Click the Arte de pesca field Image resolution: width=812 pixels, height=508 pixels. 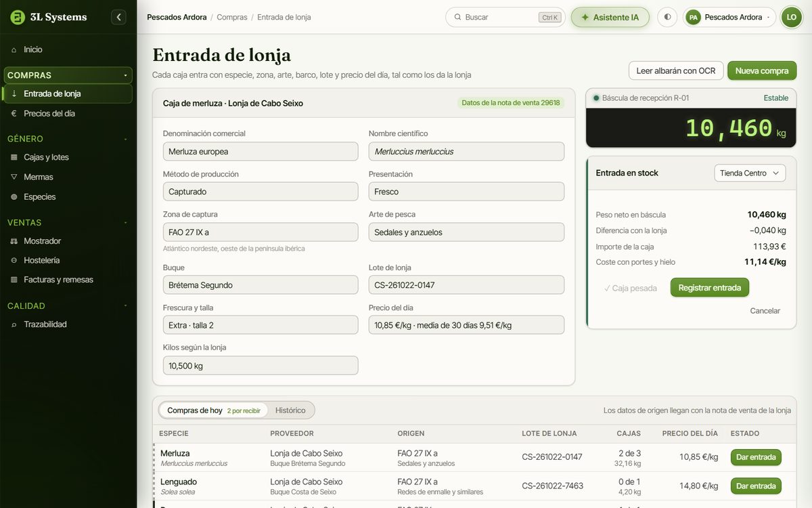click(x=466, y=232)
